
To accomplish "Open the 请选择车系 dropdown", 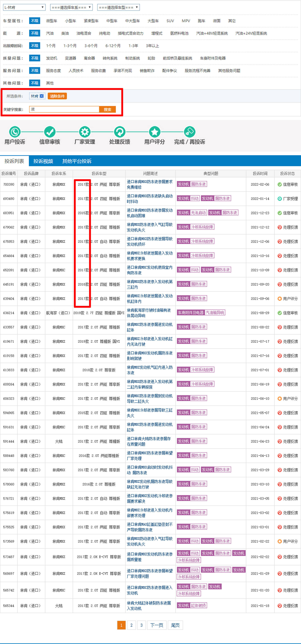I will click(x=71, y=7).
